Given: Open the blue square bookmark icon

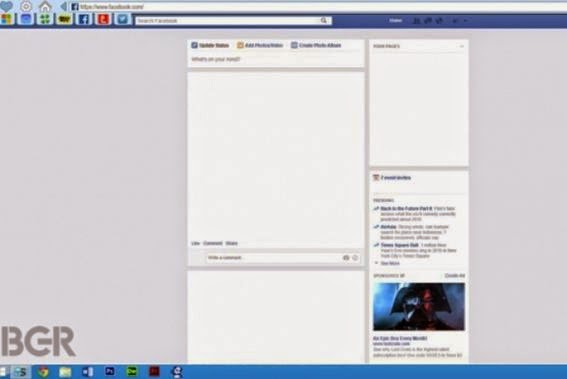Looking at the screenshot, I should (x=26, y=19).
